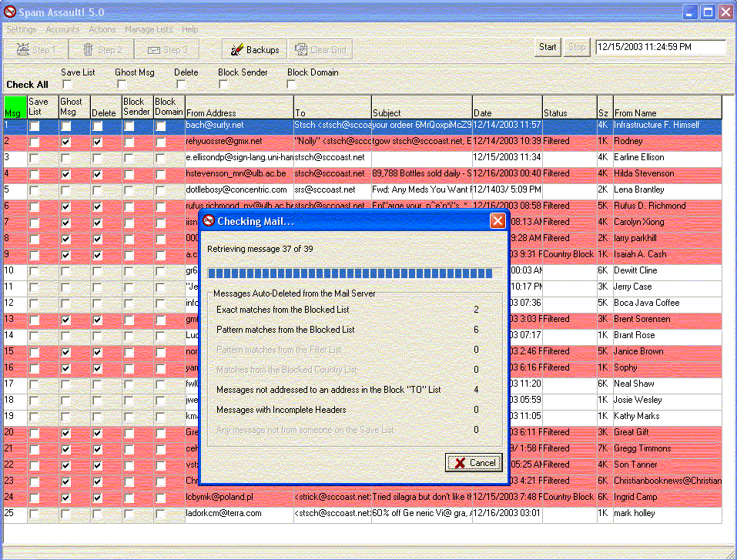Click the Status column header
This screenshot has height=560, width=737.
click(570, 107)
